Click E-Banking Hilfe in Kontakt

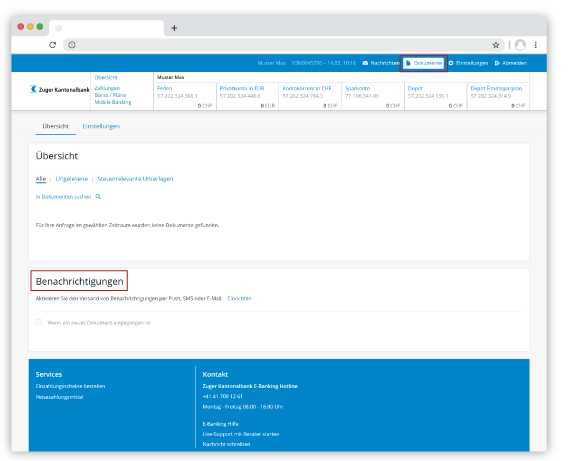[220, 424]
